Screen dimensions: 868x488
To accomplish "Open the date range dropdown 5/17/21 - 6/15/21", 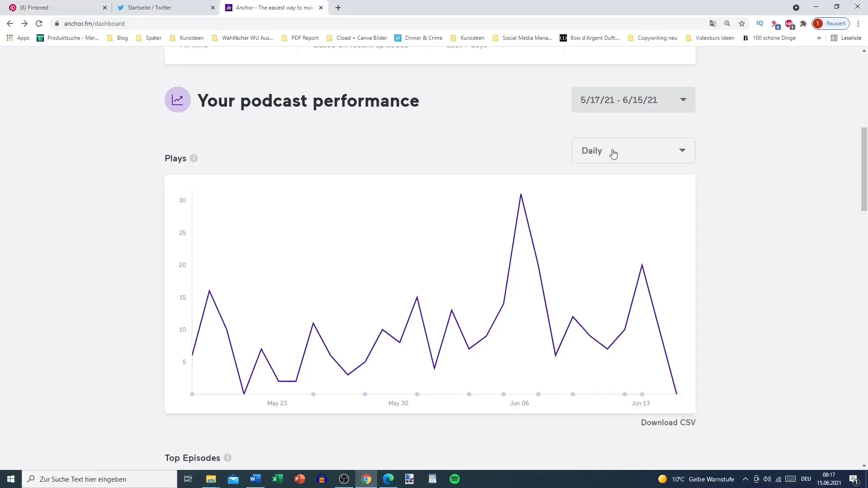I will tap(633, 100).
